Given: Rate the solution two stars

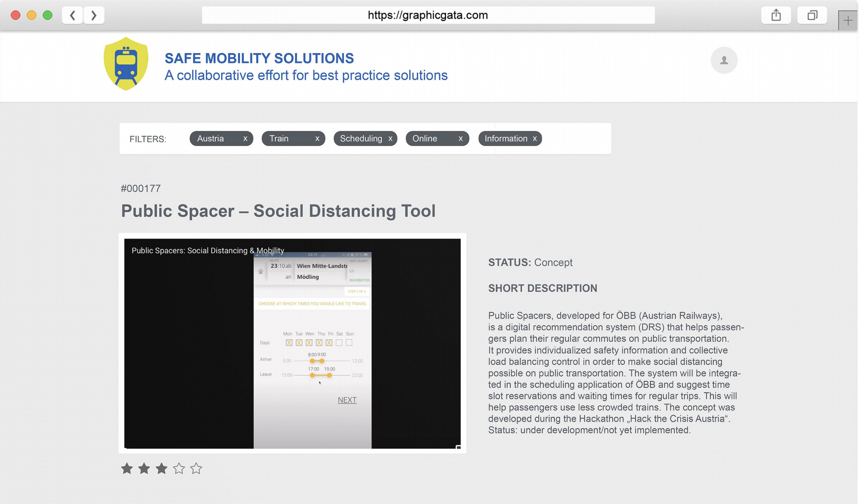Looking at the screenshot, I should pyautogui.click(x=144, y=468).
